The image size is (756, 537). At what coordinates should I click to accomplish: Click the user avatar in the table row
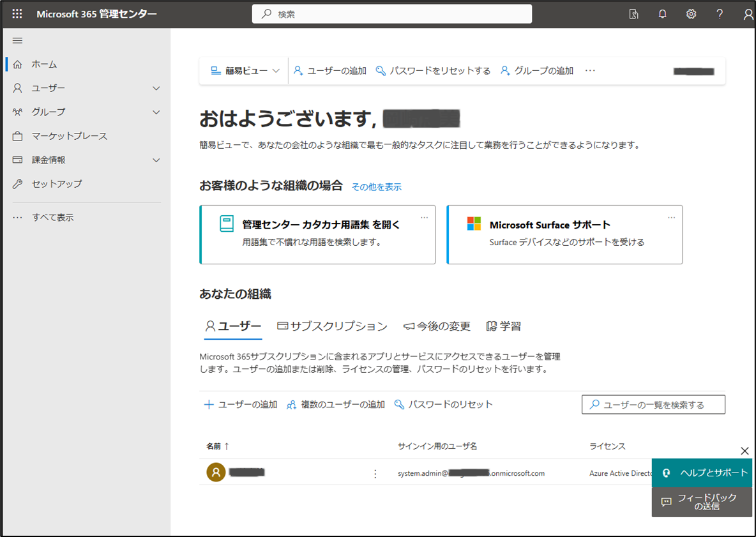(216, 473)
